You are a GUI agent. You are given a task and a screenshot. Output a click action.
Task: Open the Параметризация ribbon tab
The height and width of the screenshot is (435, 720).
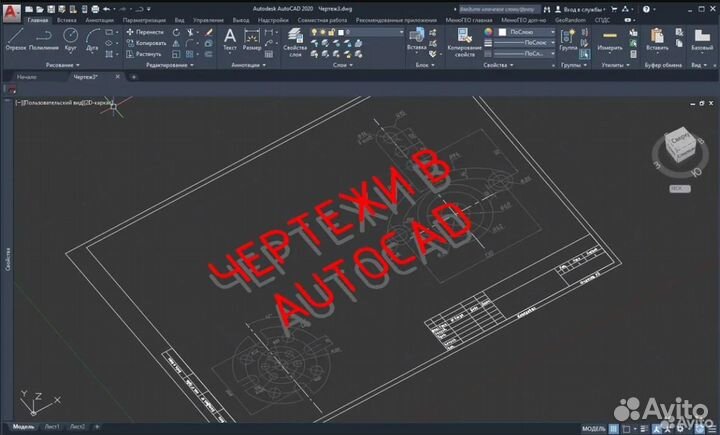tap(144, 20)
